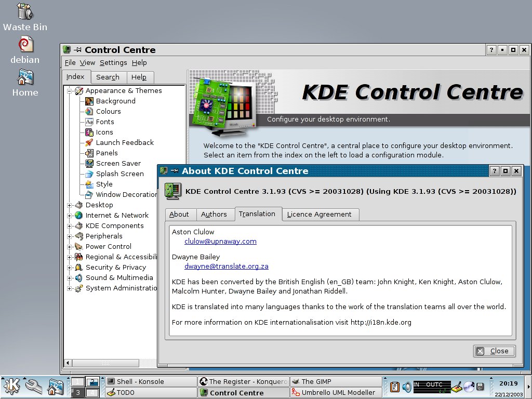Click the Appearance & Themes paintbrush icon
Viewport: 532px width, 399px height.
(79, 91)
